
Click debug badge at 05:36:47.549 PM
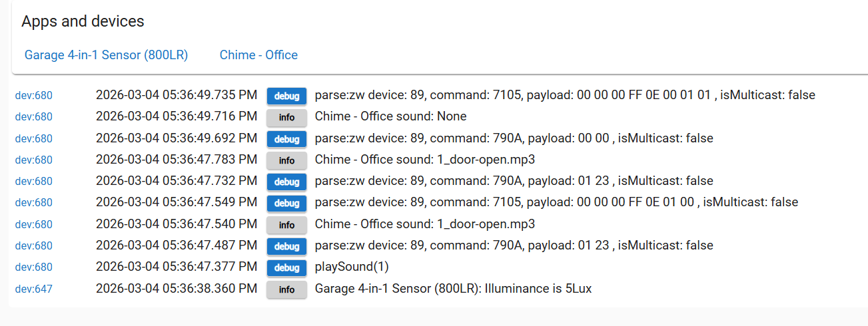pos(286,203)
